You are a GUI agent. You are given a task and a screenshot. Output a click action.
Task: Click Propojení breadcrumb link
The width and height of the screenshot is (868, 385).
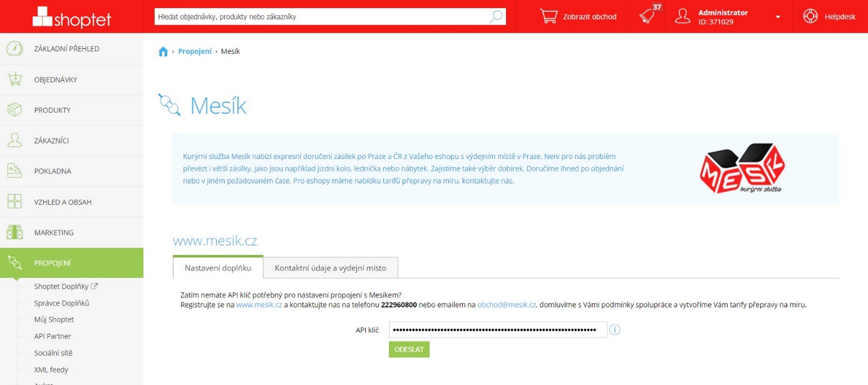tap(195, 51)
